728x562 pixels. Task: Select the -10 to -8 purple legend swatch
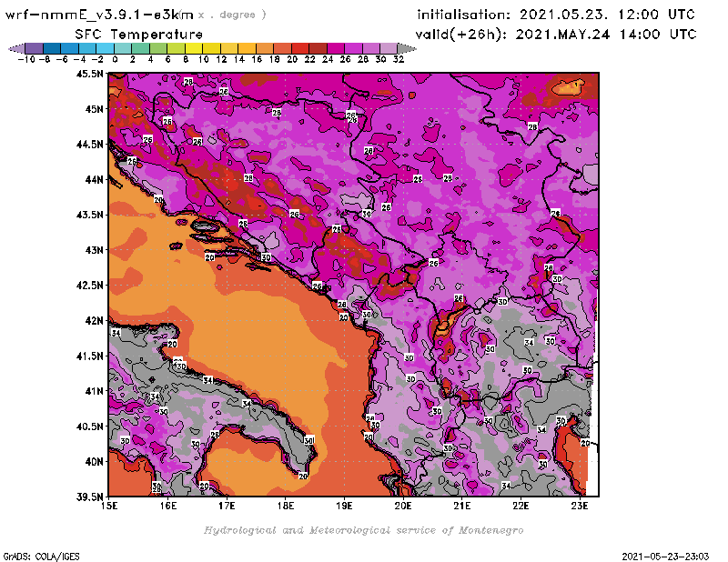[x=35, y=48]
